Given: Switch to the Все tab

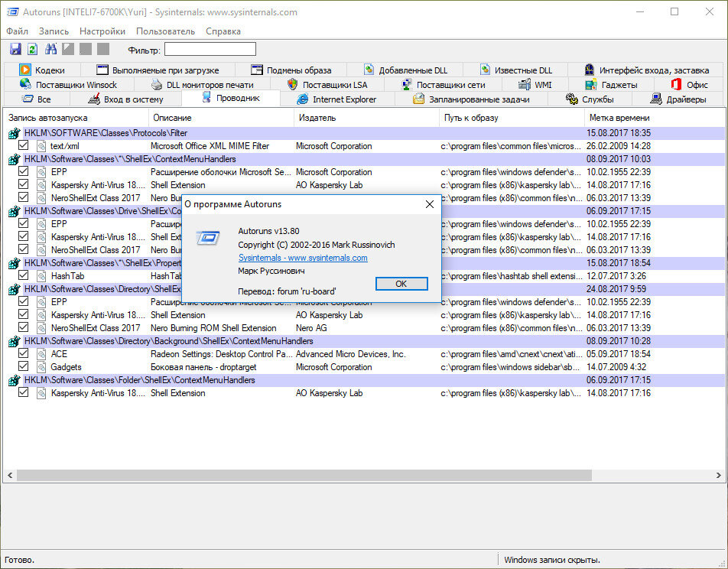Looking at the screenshot, I should click(x=37, y=99).
